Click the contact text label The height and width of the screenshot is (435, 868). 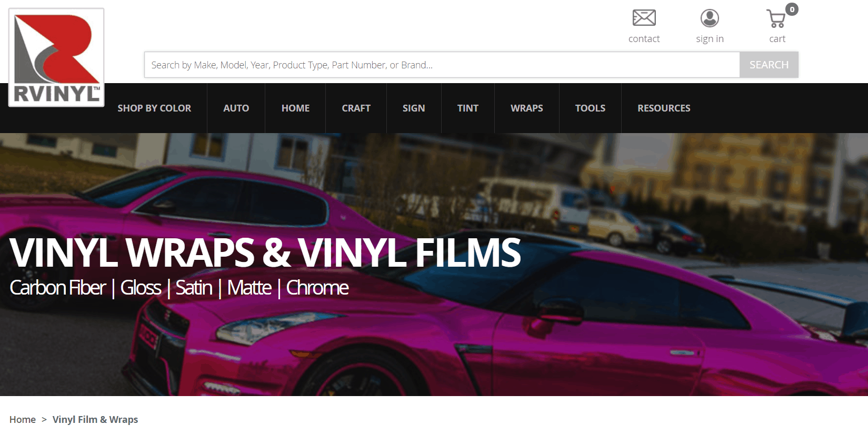coord(644,38)
